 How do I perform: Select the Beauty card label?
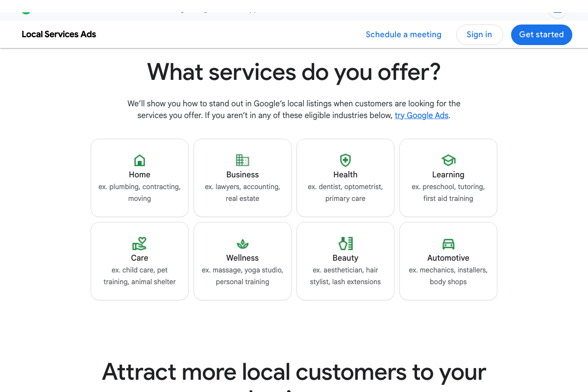(345, 258)
